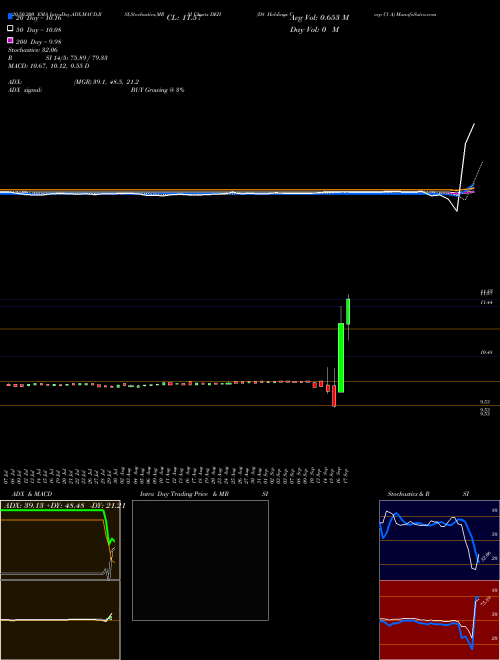The width and height of the screenshot is (500, 660).
Task: Click the magenta 200 Day legend swatch
Action: pyautogui.click(x=10, y=40)
